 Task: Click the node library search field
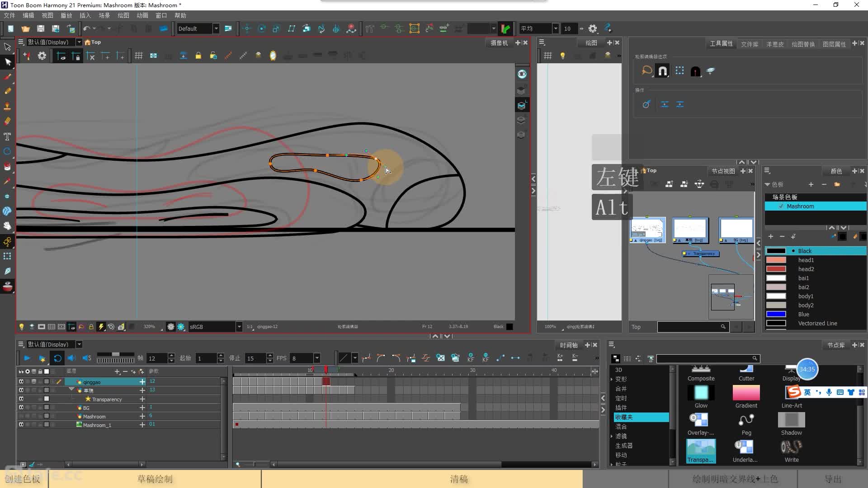coord(708,358)
